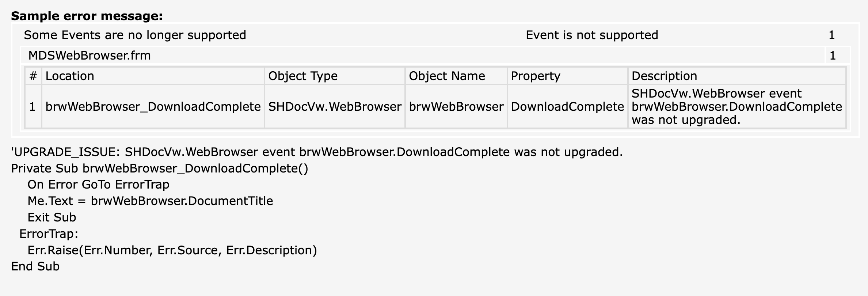Click the 'UPGRADE_ISSUE comment line
Image resolution: width=868 pixels, height=296 pixels.
tap(317, 152)
